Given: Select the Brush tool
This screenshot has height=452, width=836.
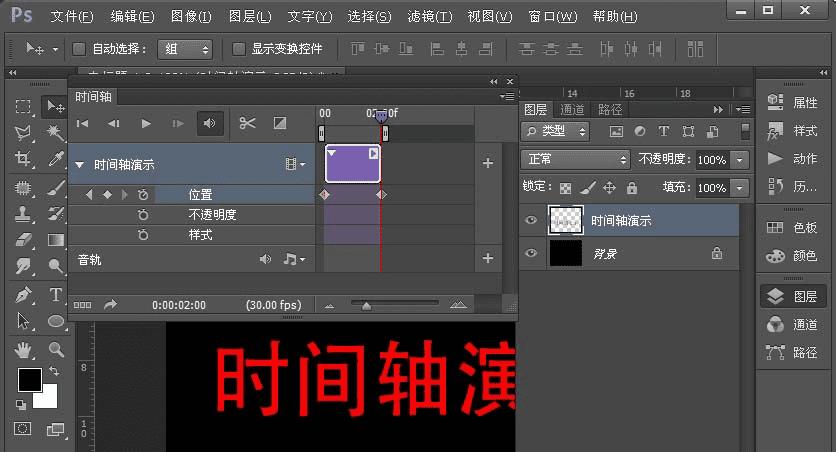Looking at the screenshot, I should pos(55,188).
